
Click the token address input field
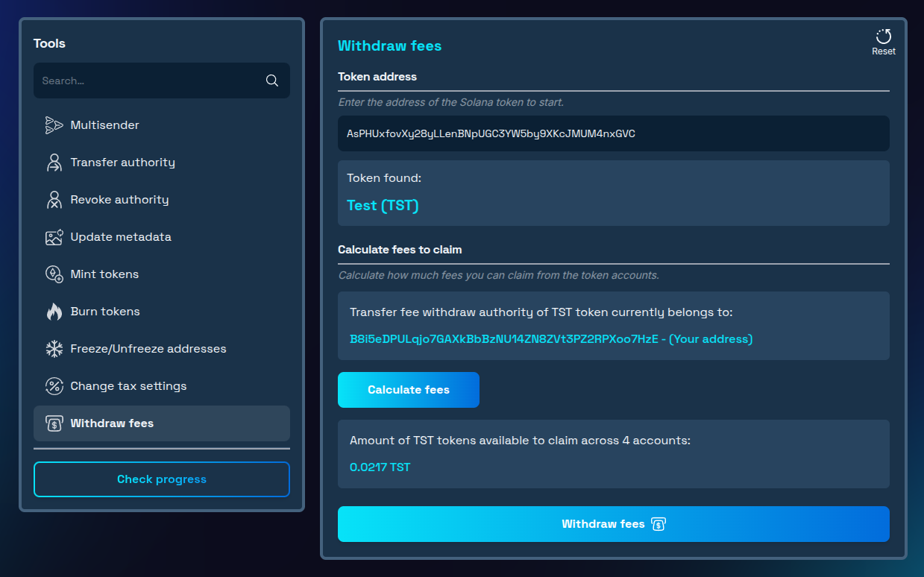click(x=614, y=133)
